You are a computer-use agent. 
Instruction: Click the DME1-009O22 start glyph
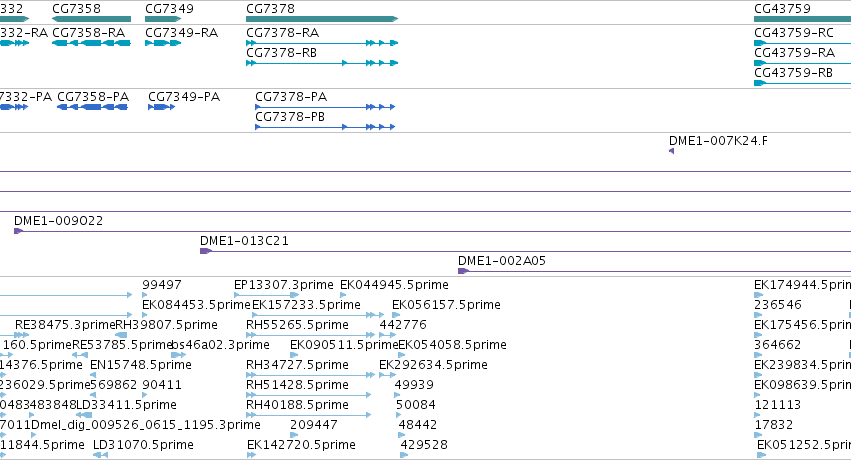tap(18, 231)
